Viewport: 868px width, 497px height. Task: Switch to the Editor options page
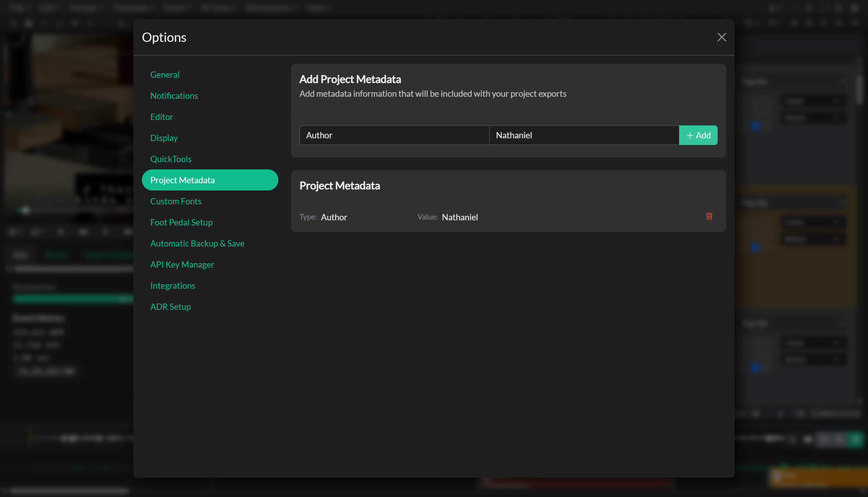[162, 117]
